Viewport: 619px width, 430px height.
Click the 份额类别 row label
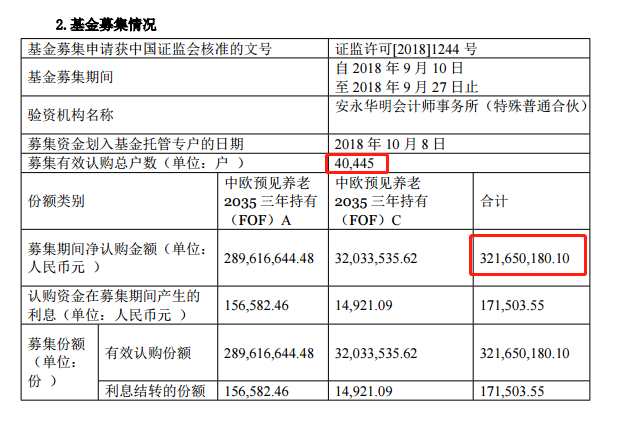56,201
